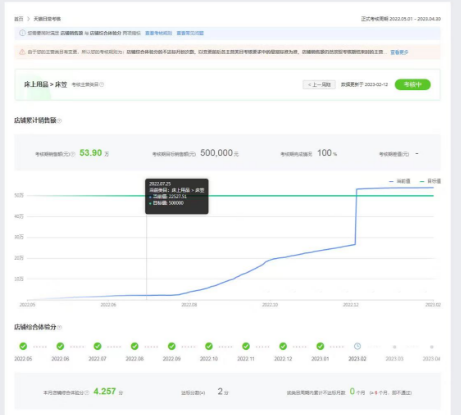Click the 2023.03 grey dot in the timeline
Image resolution: width=461 pixels, height=415 pixels.
point(394,347)
